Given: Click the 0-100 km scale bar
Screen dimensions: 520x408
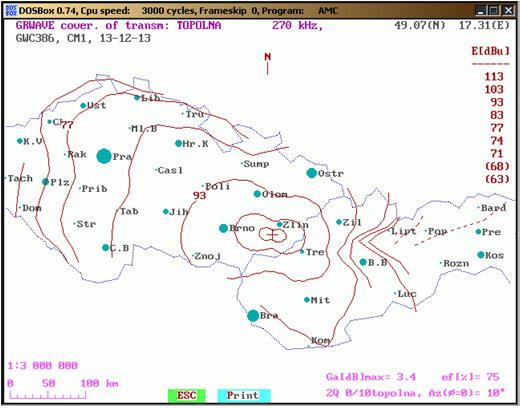Looking at the screenshot, I should point(48,395).
